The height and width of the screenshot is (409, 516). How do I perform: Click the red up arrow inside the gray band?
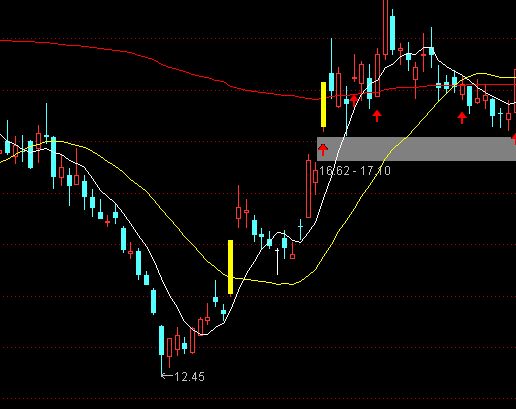coord(323,150)
